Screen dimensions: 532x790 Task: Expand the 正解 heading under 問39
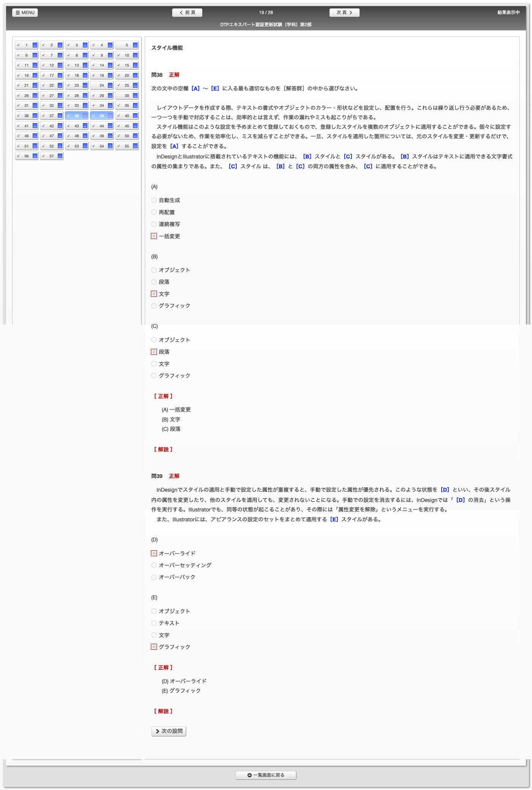163,668
